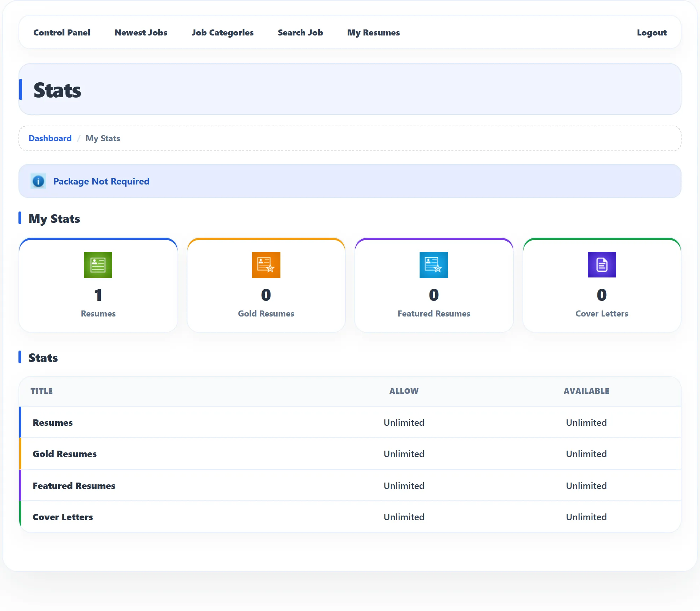The height and width of the screenshot is (611, 700).
Task: Click the blue info icon beside Package Not Required
Action: (38, 181)
